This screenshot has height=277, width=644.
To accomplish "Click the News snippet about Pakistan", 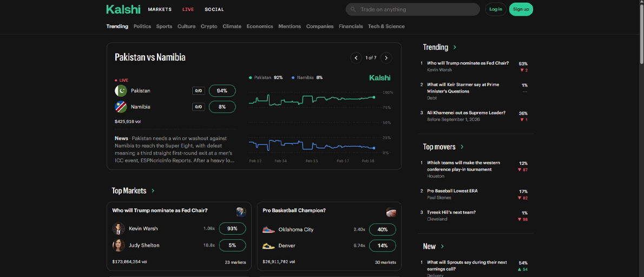I will pyautogui.click(x=175, y=149).
